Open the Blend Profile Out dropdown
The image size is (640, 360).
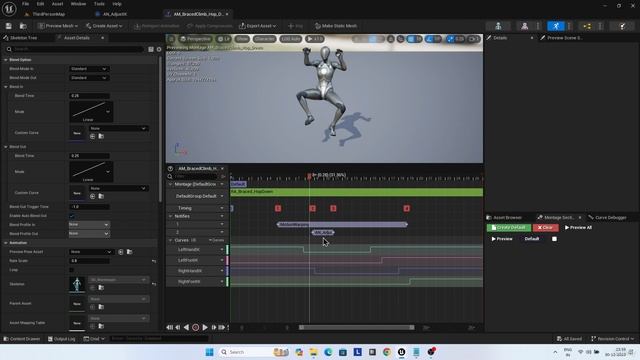(89, 233)
